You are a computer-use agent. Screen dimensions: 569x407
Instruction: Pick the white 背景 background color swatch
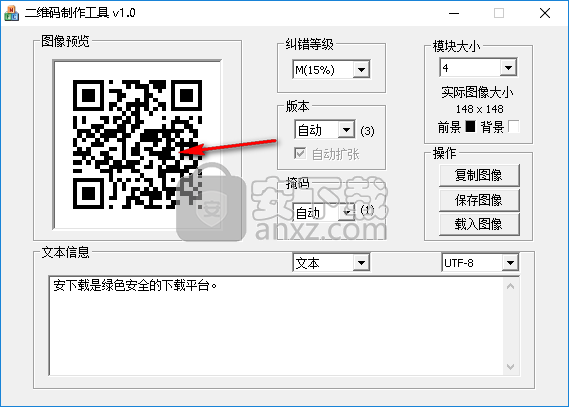click(513, 127)
